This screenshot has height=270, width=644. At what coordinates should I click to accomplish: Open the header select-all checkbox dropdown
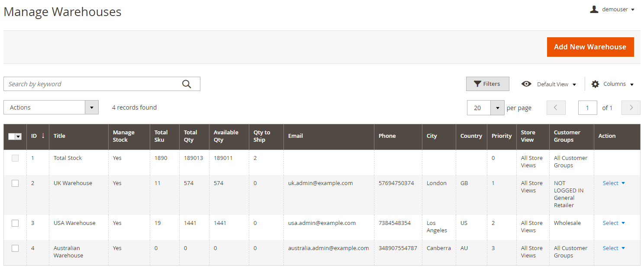tap(18, 137)
